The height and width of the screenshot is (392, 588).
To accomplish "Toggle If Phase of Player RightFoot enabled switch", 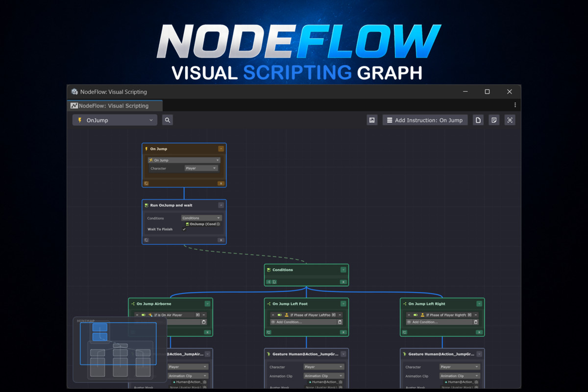I will click(x=415, y=315).
